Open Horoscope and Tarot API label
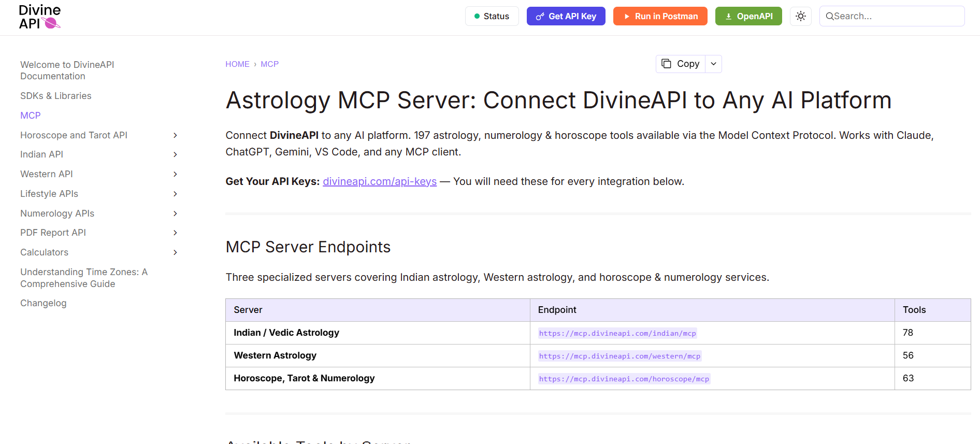The width and height of the screenshot is (980, 444). click(74, 135)
